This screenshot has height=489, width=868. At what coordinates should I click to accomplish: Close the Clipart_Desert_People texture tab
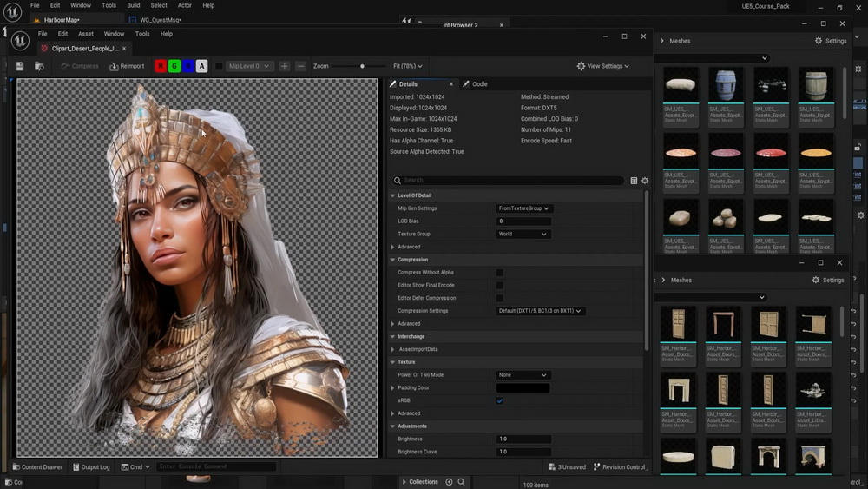[124, 49]
